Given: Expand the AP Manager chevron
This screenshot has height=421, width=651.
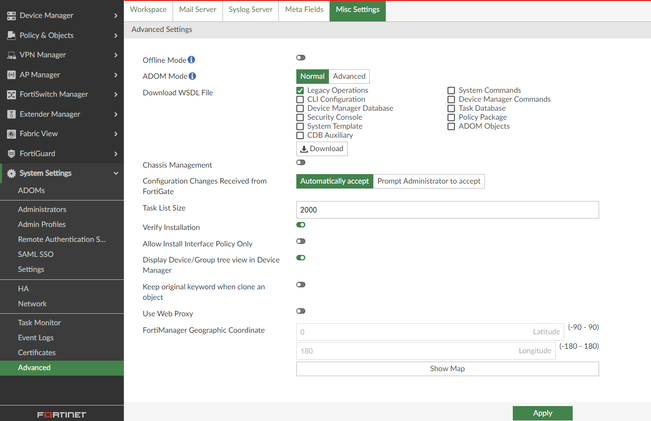Looking at the screenshot, I should tap(116, 75).
